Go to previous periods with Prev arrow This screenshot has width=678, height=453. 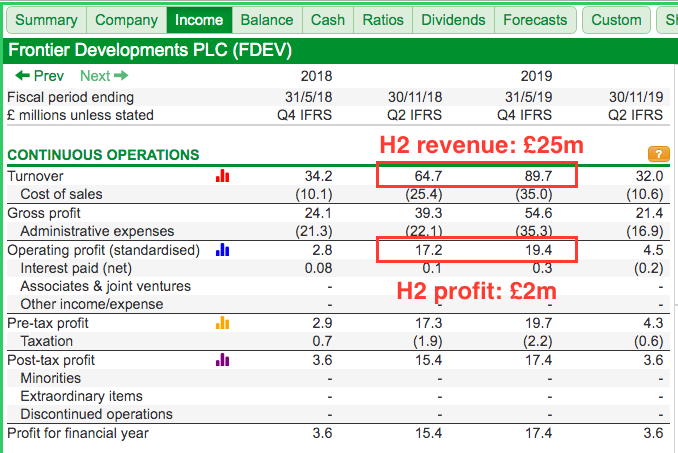click(39, 76)
